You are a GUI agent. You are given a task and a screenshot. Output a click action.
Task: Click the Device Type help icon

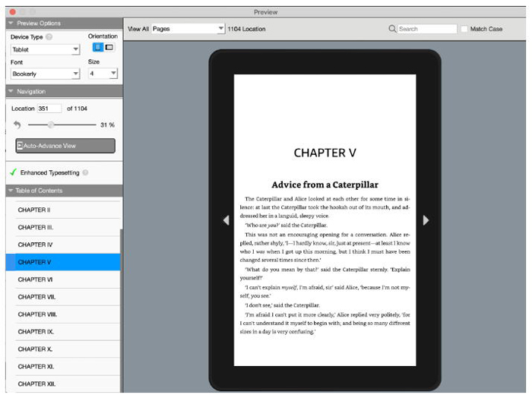[49, 36]
